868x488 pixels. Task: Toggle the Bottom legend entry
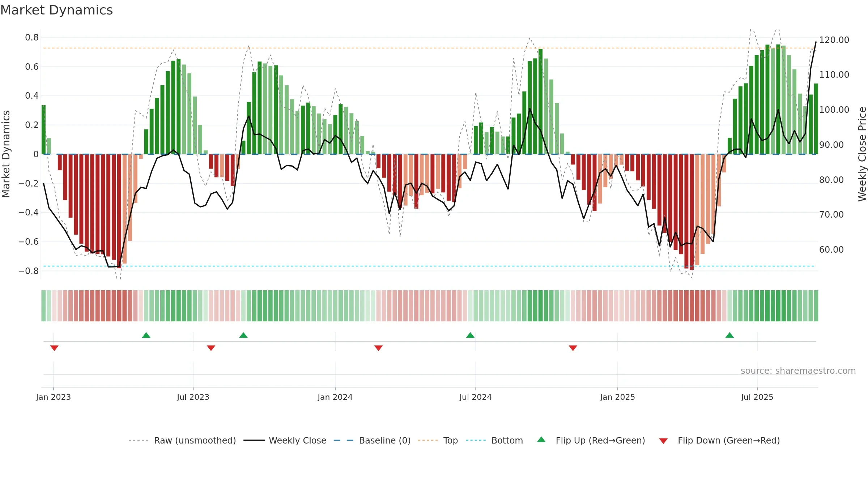click(x=494, y=440)
